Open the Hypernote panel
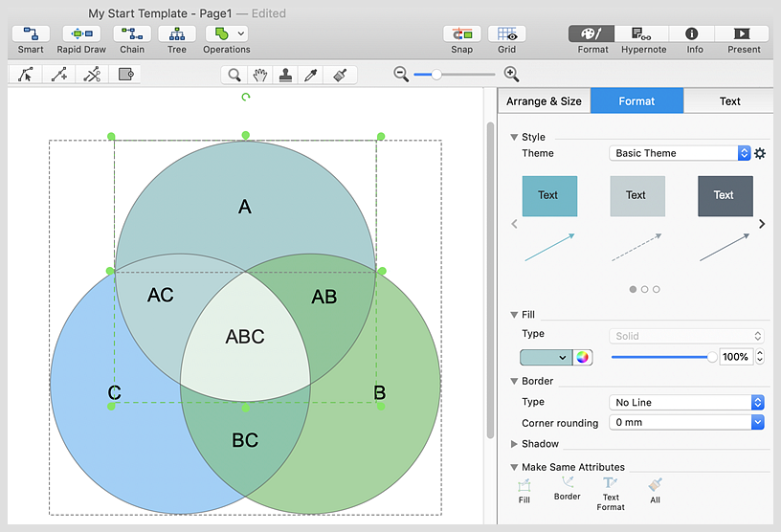 pos(642,34)
